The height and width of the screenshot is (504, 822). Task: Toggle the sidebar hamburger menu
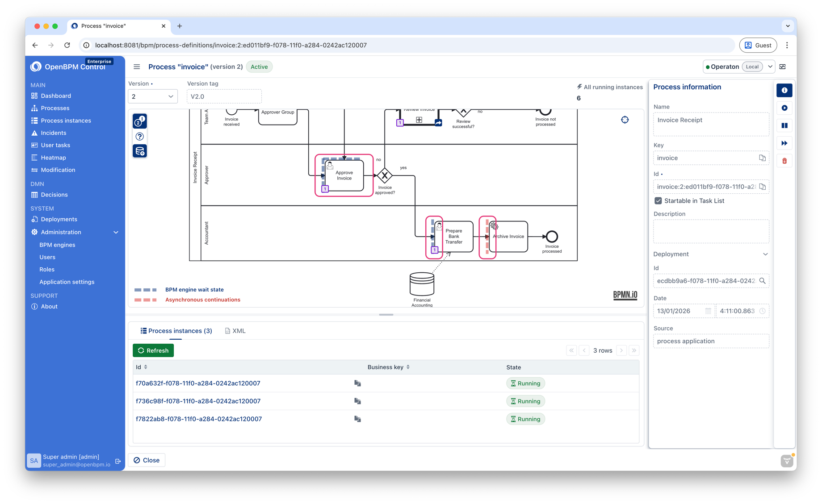coord(137,67)
